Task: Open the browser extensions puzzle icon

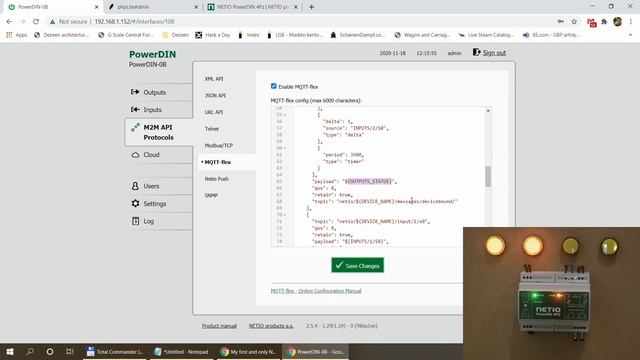Action: click(604, 22)
